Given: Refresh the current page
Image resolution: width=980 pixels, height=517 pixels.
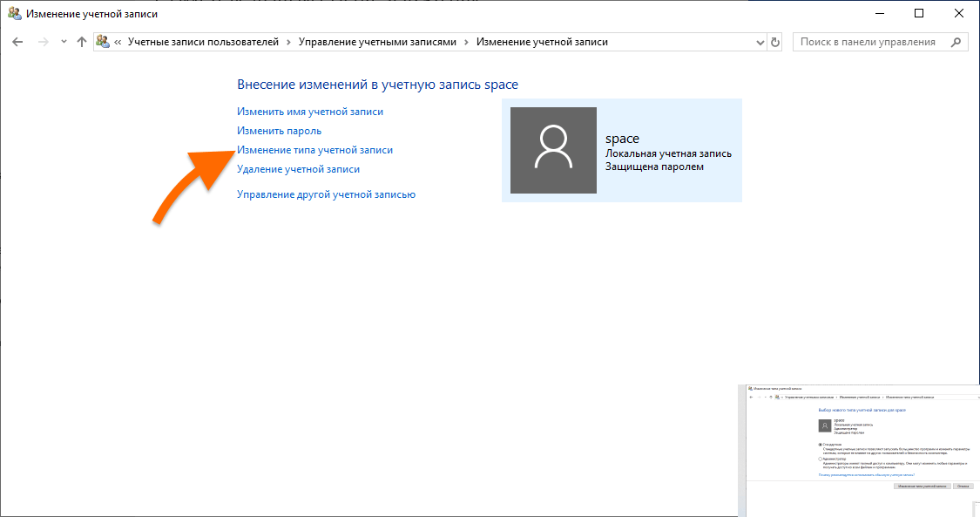Looking at the screenshot, I should (x=775, y=42).
